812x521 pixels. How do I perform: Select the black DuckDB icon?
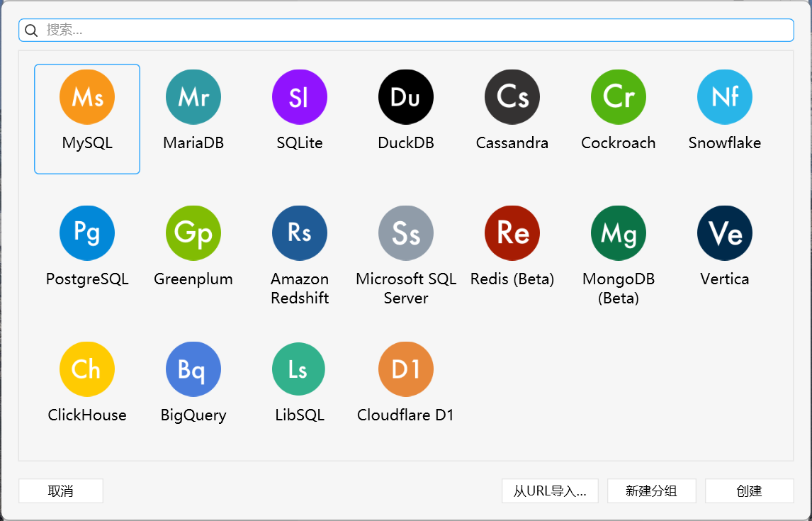click(405, 97)
